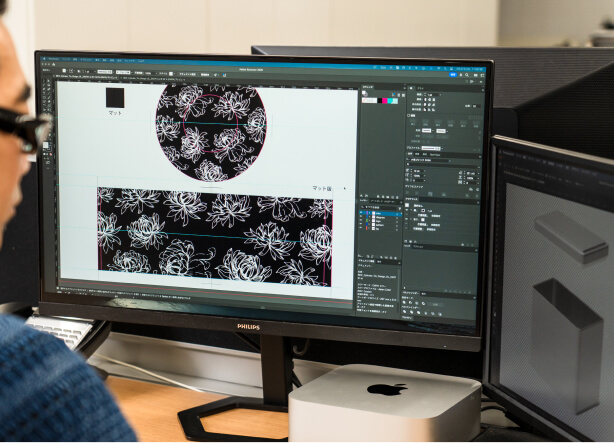Choose butt cap in Stroke panel
Image resolution: width=614 pixels, height=443 pixels.
tap(425, 99)
